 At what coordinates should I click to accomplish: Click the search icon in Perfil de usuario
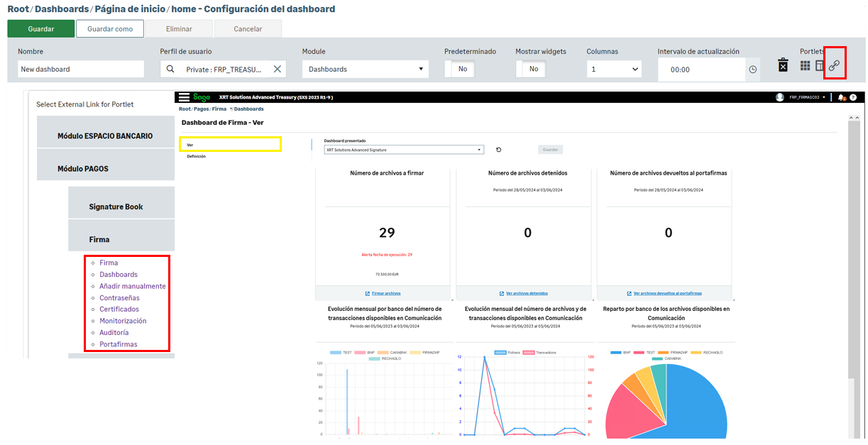(x=170, y=69)
